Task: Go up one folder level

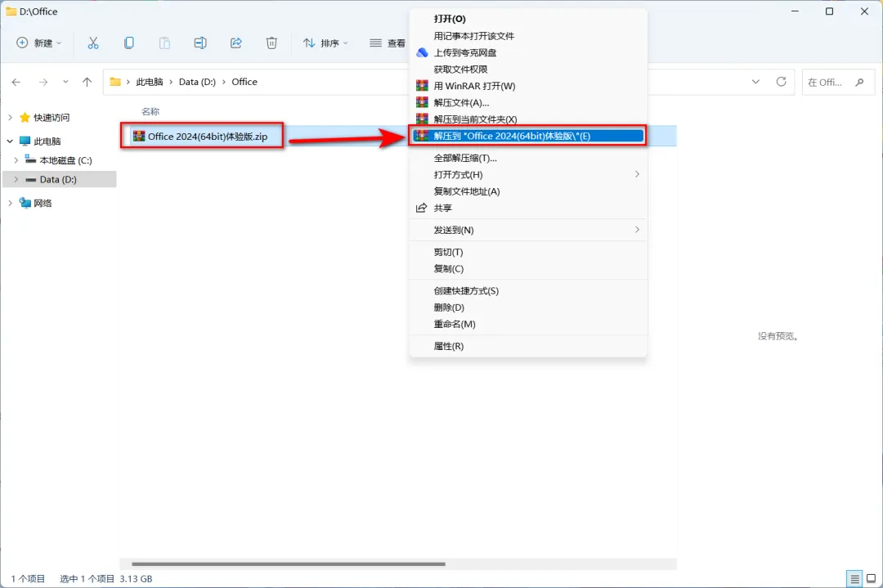Action: (87, 83)
